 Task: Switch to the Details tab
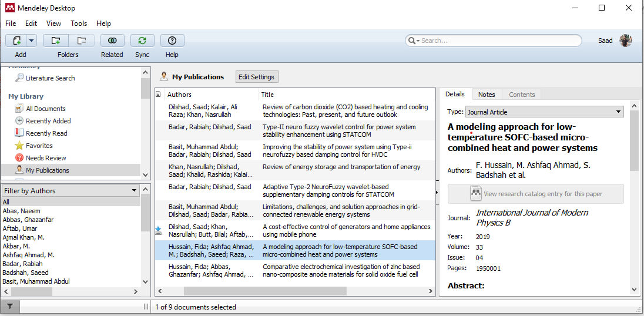click(x=455, y=94)
